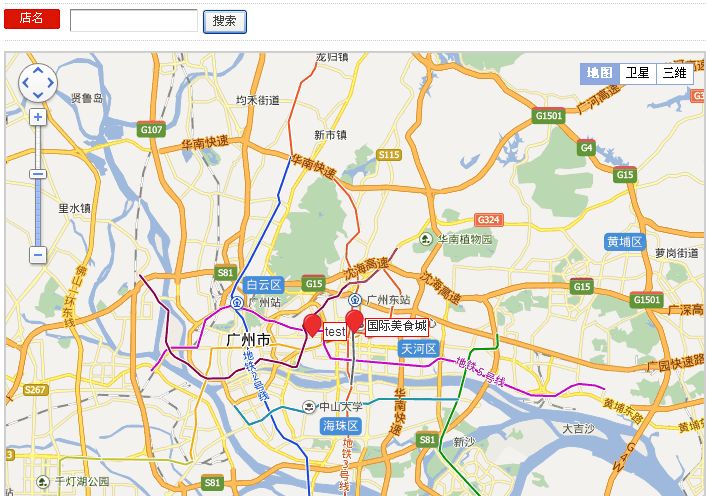This screenshot has height=496, width=706.
Task: Open the 国际美食城 marker label
Action: pos(397,326)
